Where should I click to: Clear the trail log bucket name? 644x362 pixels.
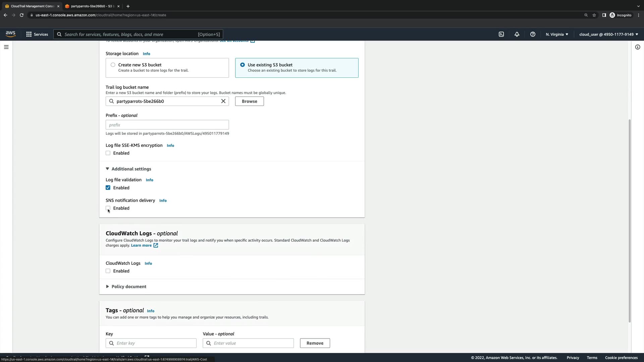tap(223, 101)
